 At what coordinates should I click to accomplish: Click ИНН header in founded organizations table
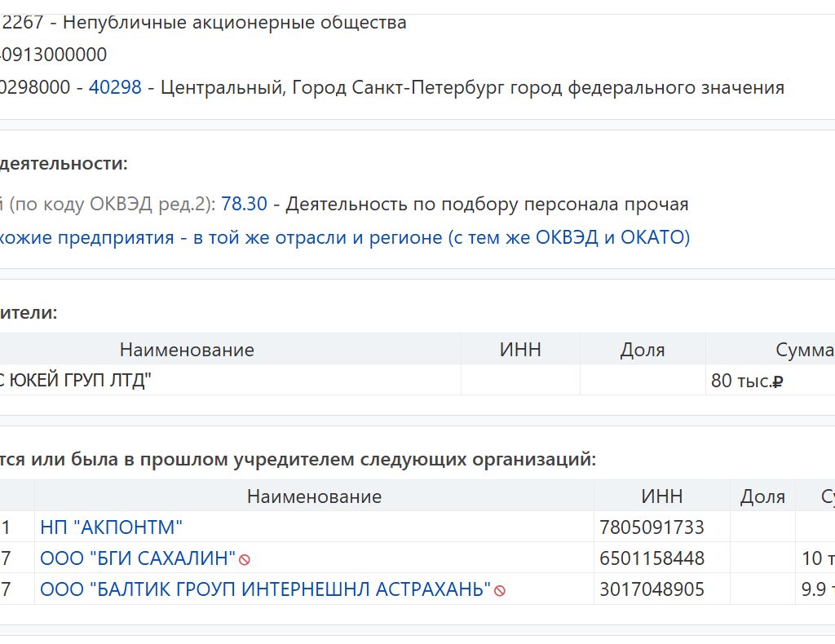661,496
